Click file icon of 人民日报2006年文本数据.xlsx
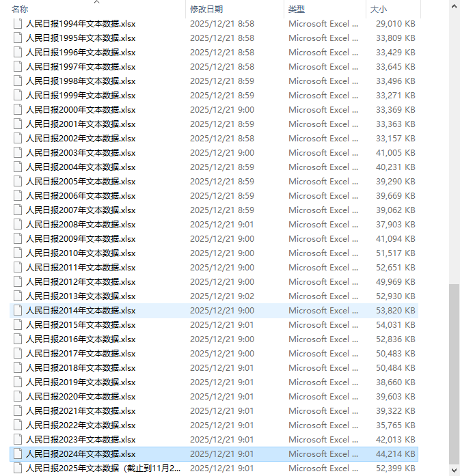Image resolution: width=460 pixels, height=476 pixels. (x=18, y=196)
